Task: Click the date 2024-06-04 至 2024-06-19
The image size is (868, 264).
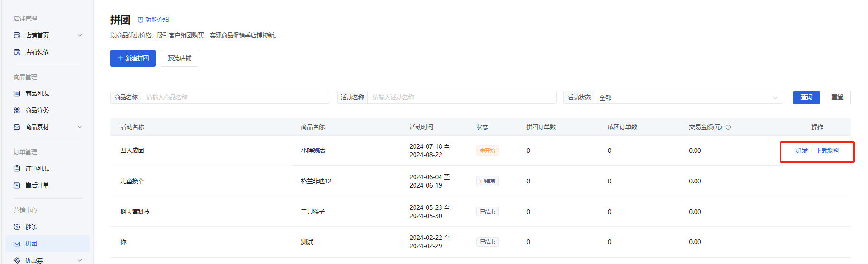Action: pos(430,181)
